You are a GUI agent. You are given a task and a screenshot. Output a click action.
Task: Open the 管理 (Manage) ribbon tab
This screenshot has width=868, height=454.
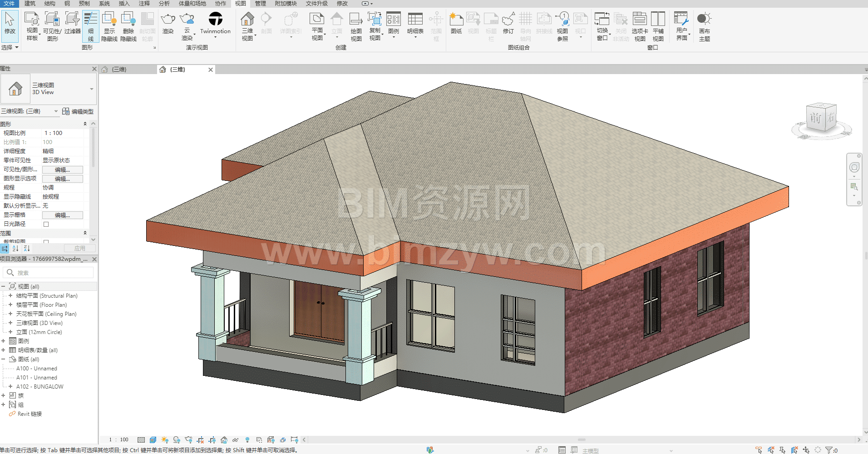[260, 4]
